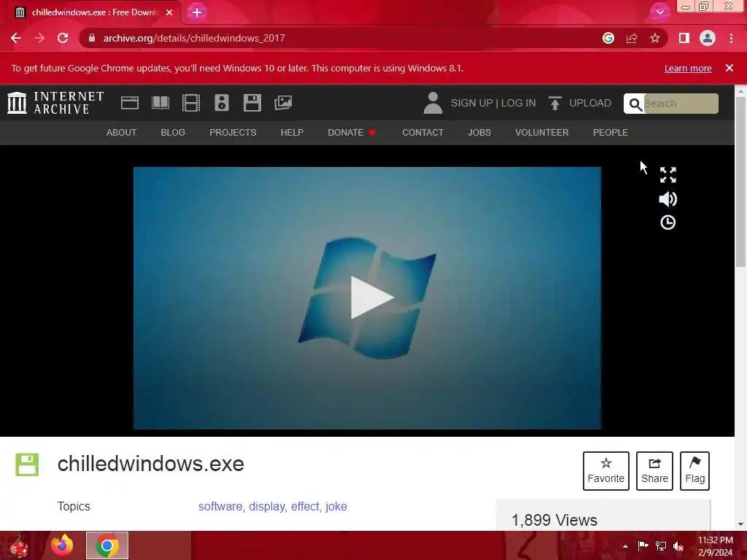
Task: Open the BLOG menu item
Action: click(x=173, y=133)
